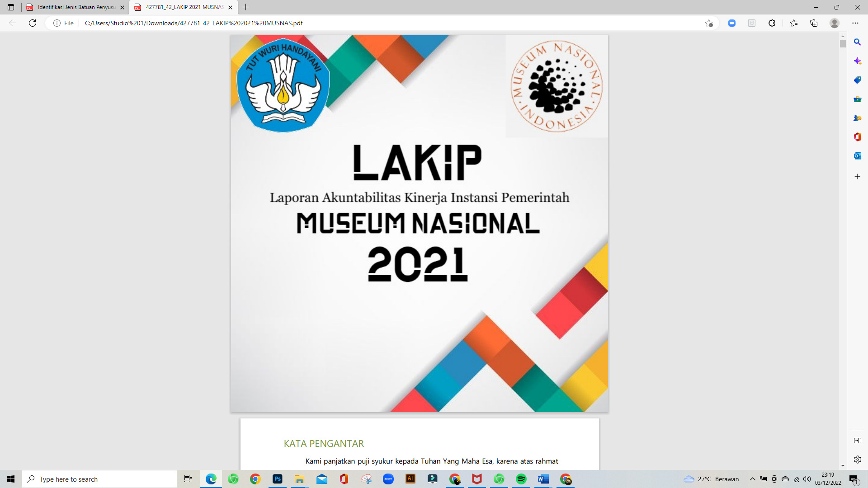The image size is (868, 488).
Task: Open sidebar Shopping tag icon
Action: coord(857,80)
